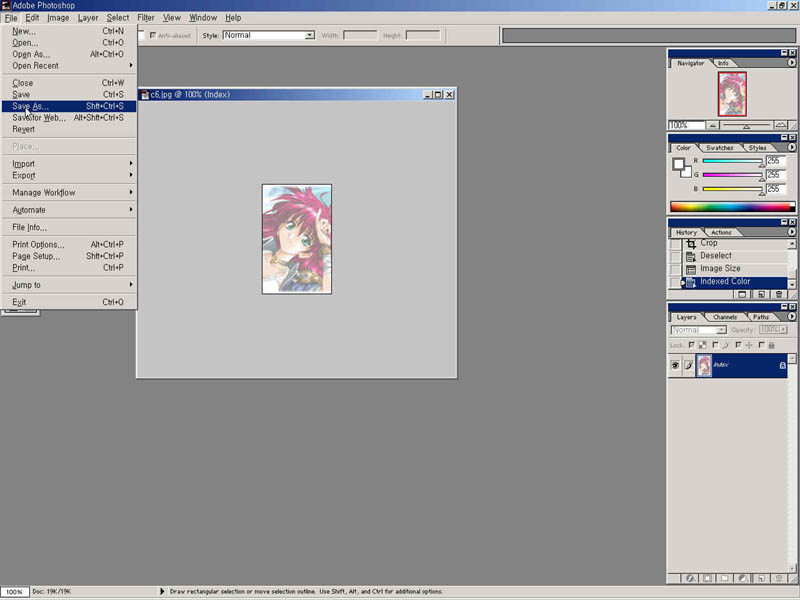Open the Image menu

pos(58,18)
